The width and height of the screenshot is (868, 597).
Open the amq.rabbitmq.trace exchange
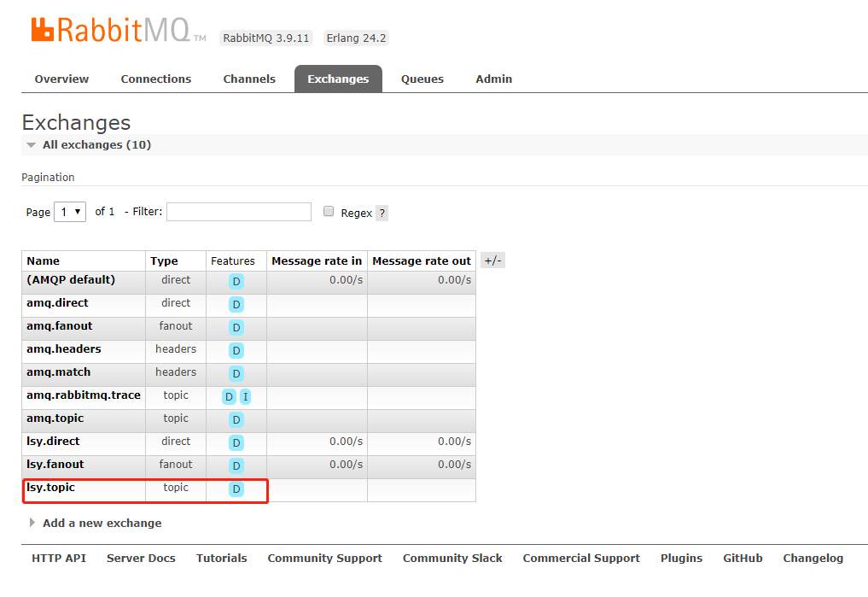click(x=84, y=395)
